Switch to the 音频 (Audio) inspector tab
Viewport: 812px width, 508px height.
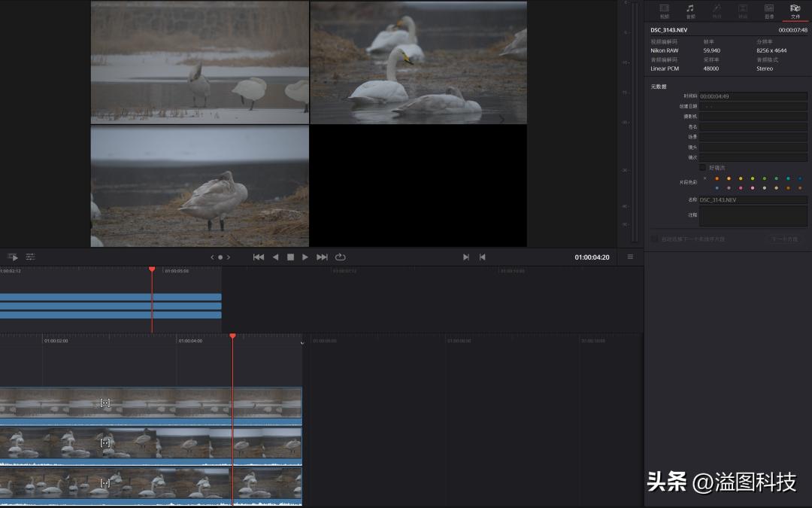(x=690, y=11)
